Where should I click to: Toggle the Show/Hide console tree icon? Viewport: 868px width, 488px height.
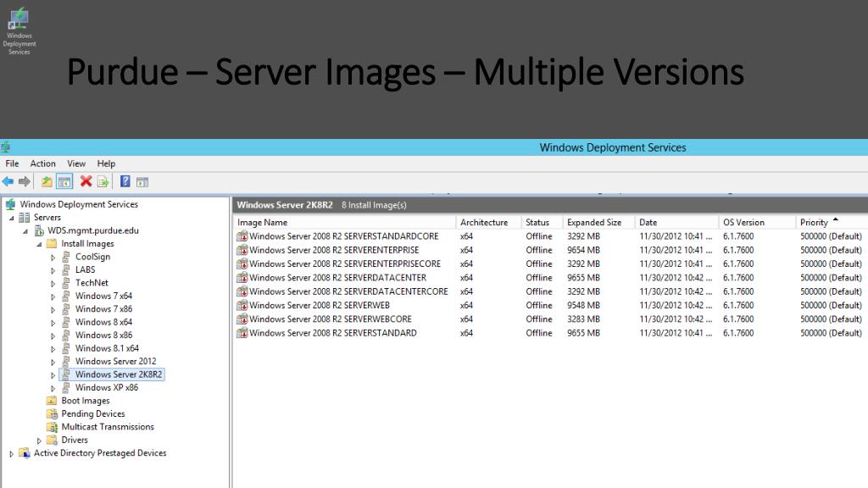pyautogui.click(x=64, y=181)
